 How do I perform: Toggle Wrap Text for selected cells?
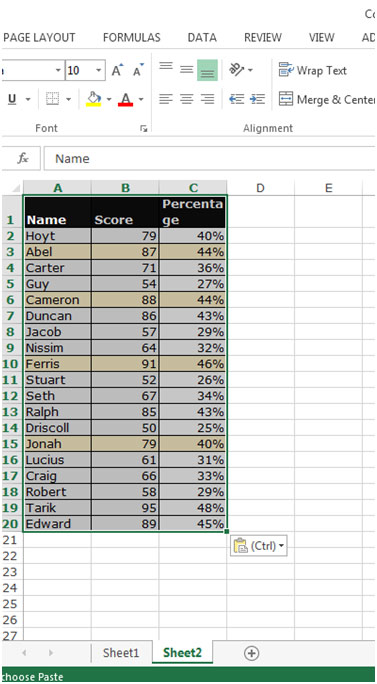[312, 70]
